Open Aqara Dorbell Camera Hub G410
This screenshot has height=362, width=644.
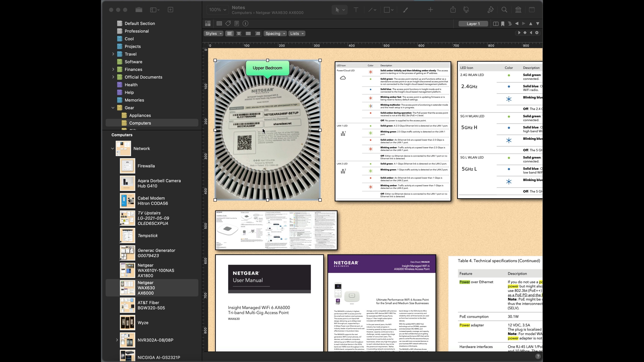(152, 183)
